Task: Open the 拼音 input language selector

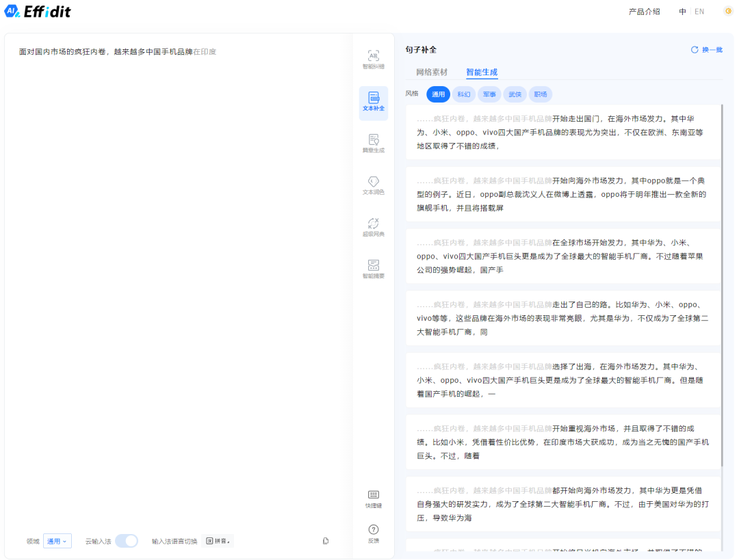Action: click(x=218, y=541)
